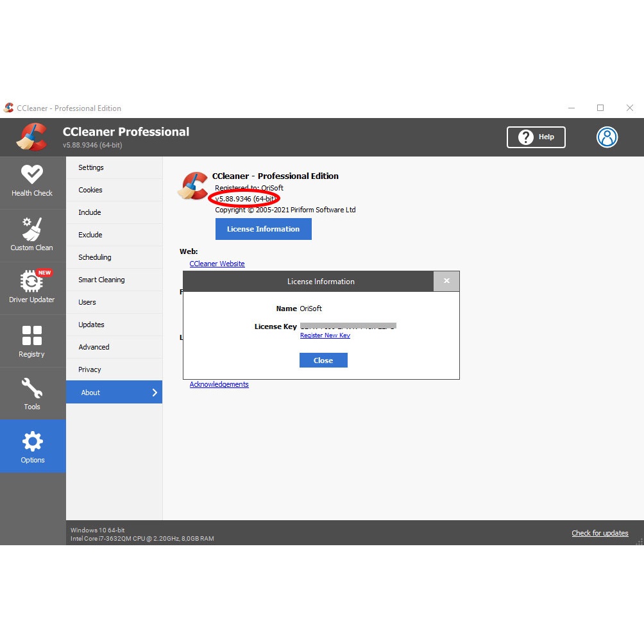
Task: Open the Help button
Action: 536,137
